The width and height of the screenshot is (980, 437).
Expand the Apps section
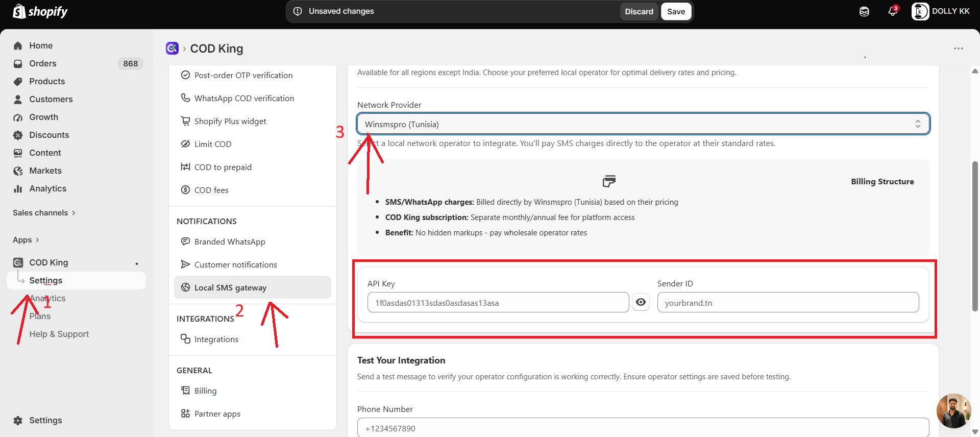click(26, 240)
